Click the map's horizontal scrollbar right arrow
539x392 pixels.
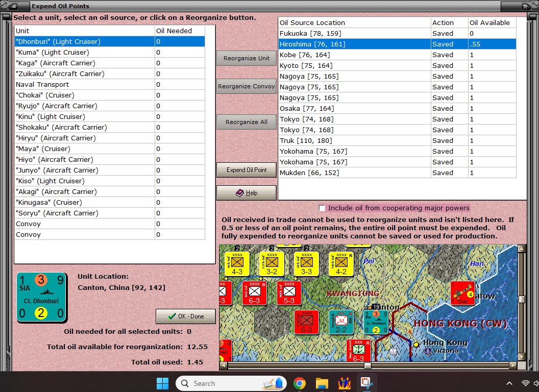[x=513, y=365]
